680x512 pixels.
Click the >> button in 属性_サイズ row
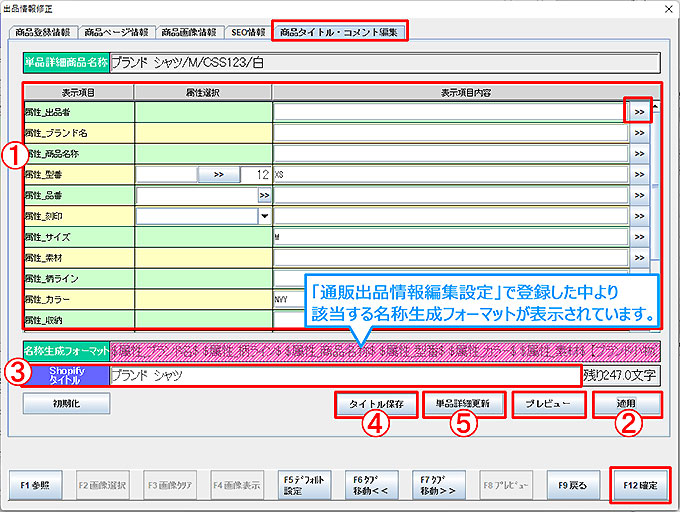(x=639, y=237)
